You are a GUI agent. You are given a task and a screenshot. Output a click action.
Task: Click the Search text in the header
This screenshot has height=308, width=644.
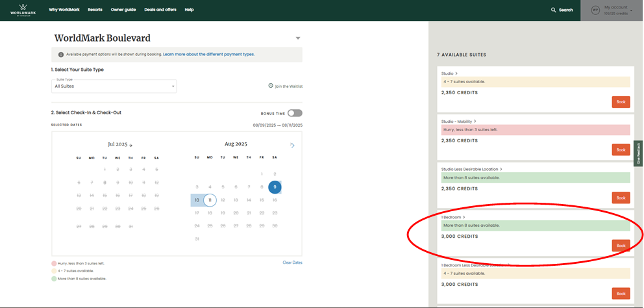pos(565,10)
